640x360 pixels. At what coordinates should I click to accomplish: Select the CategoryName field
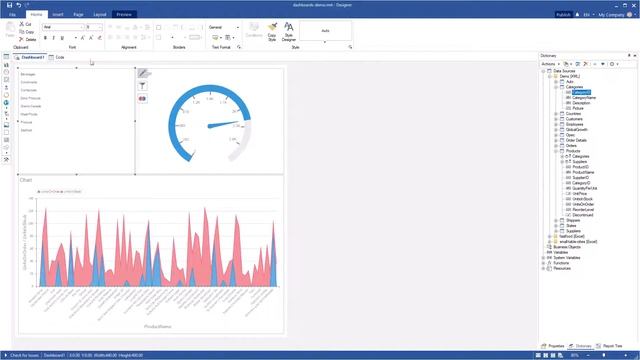[x=584, y=98]
